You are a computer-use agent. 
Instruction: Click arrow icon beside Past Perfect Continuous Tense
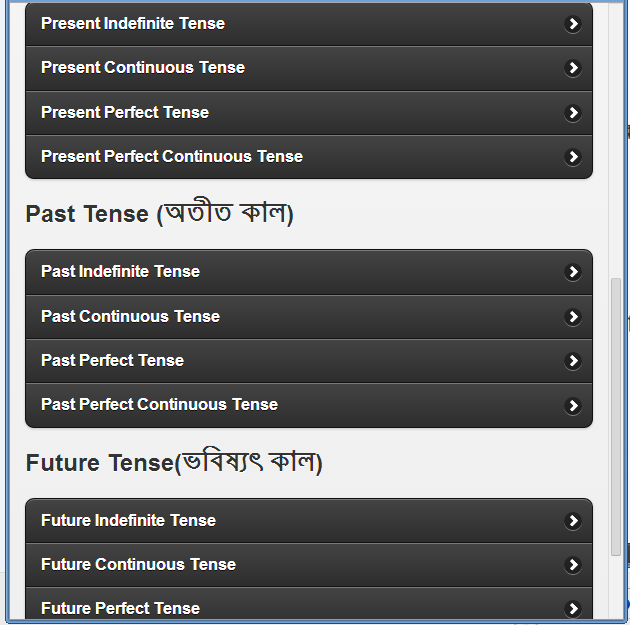573,405
